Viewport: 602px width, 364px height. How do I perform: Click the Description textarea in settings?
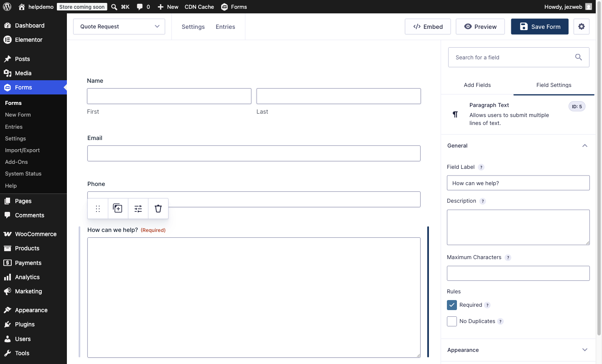pos(518,227)
